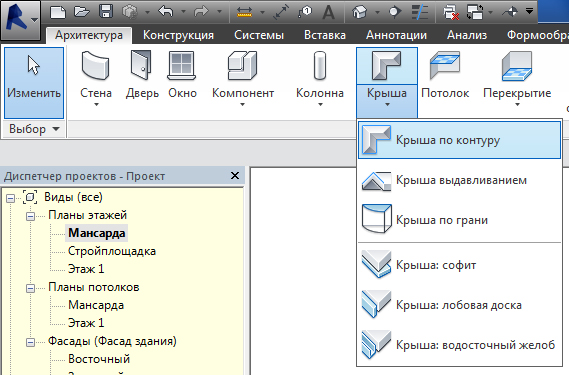569x375 pixels.
Task: Select the Text tool letter A
Action: 329,12
